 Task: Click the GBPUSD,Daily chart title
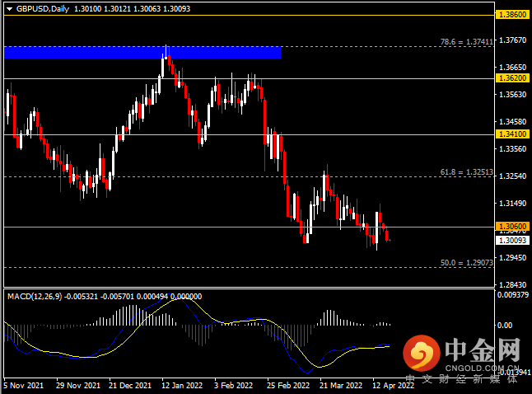click(42, 9)
